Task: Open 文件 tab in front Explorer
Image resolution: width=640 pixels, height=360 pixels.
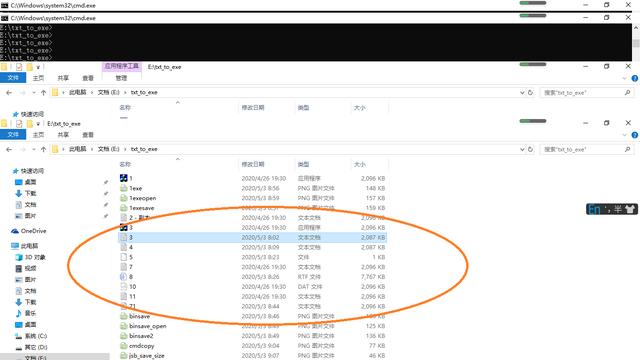Action: [13, 135]
